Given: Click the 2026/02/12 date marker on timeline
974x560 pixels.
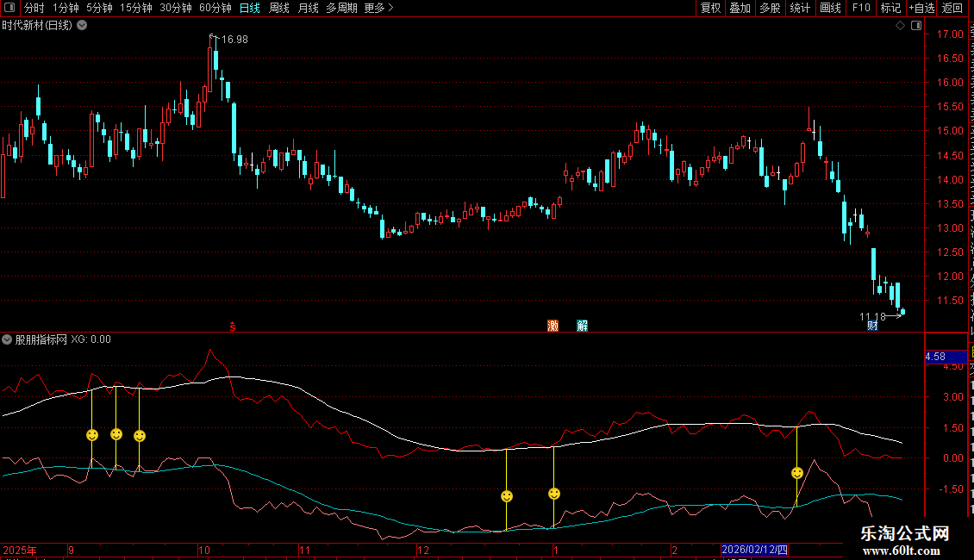Looking at the screenshot, I should (x=754, y=550).
